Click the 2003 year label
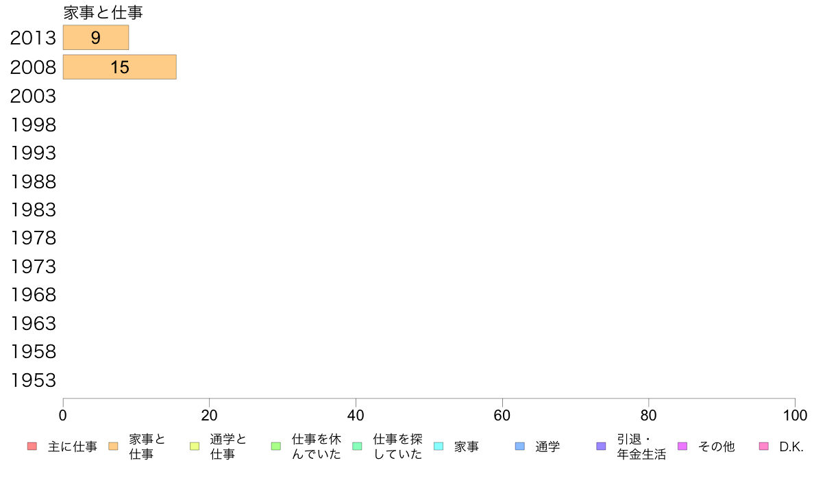814x504 pixels. [33, 97]
